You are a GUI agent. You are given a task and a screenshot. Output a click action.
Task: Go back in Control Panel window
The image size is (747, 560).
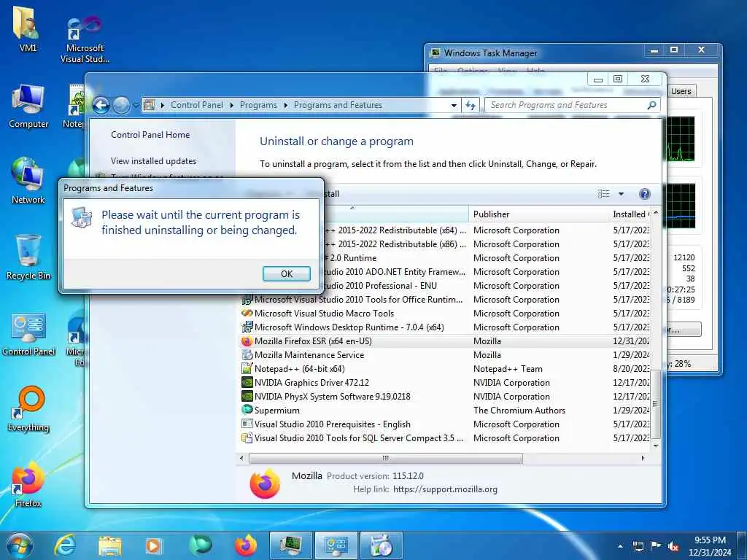[101, 105]
